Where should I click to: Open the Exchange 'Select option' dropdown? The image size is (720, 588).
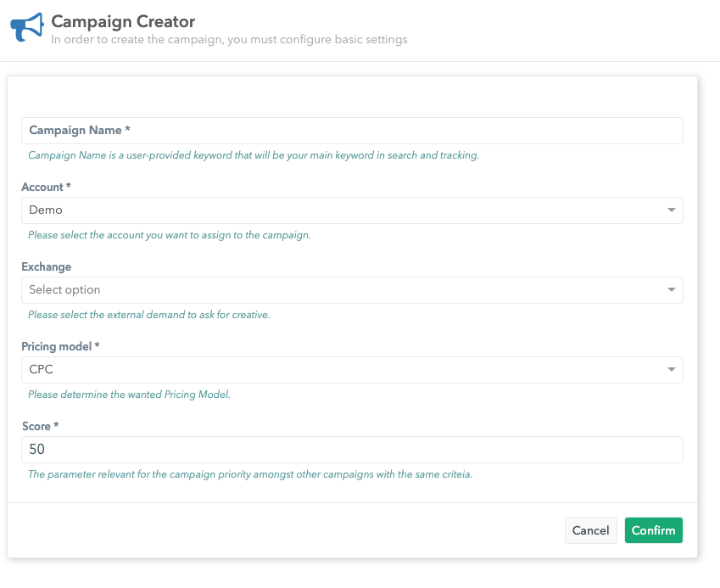point(339,289)
